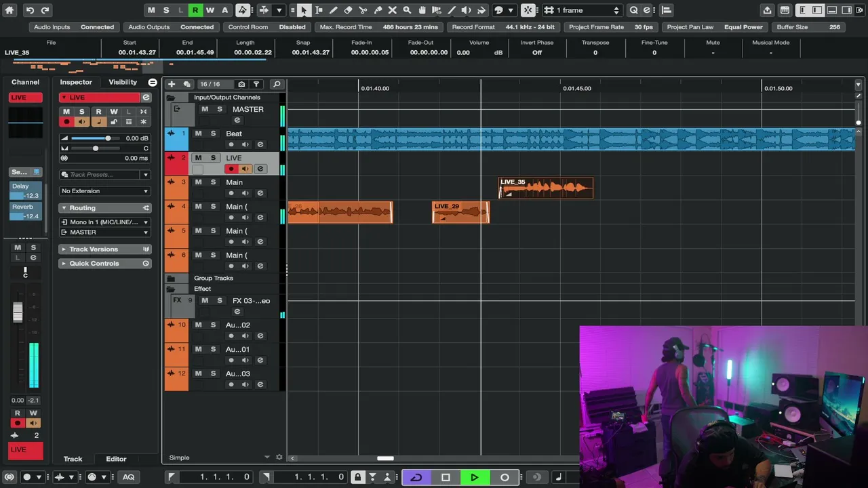This screenshot has height=488, width=868.
Task: Solo the track 3 Main
Action: [213, 182]
